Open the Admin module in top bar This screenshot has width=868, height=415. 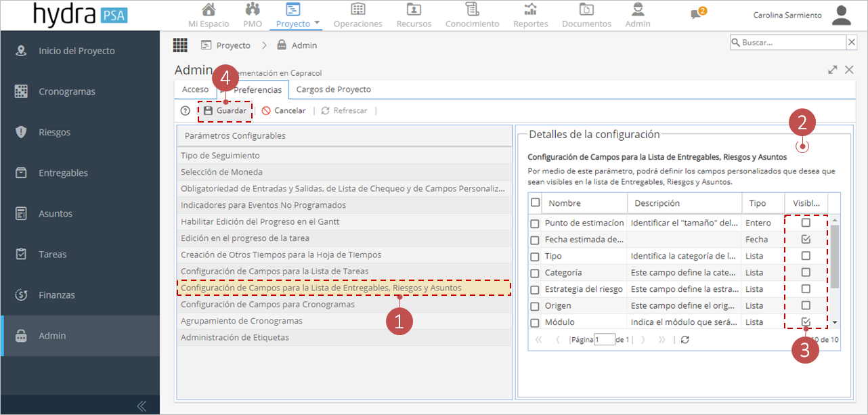click(638, 16)
